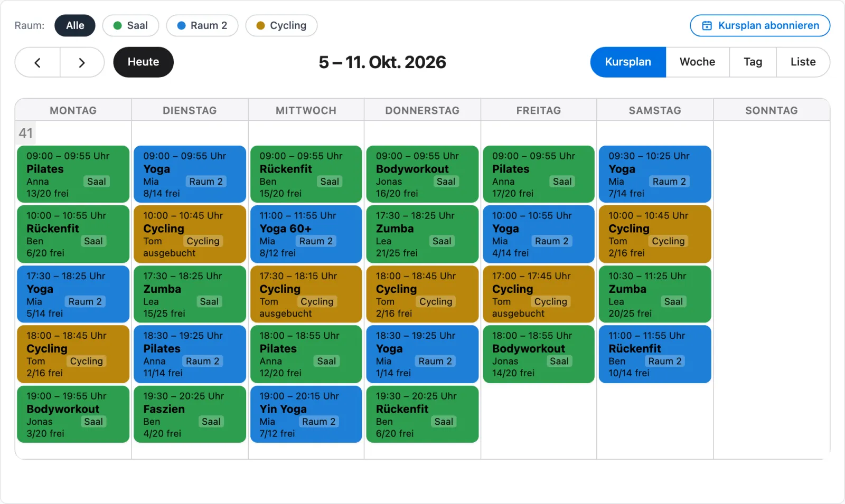The width and height of the screenshot is (845, 504).
Task: Open Monday 19:00 Bodyworkout class
Action: [x=73, y=414]
